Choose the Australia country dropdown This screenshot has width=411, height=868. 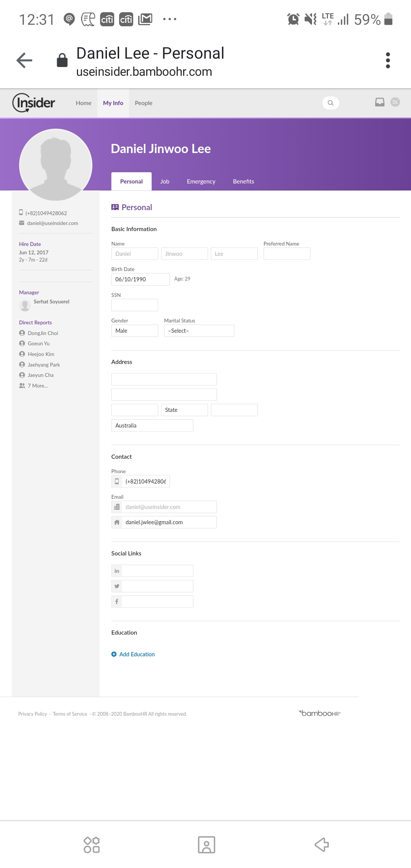152,426
